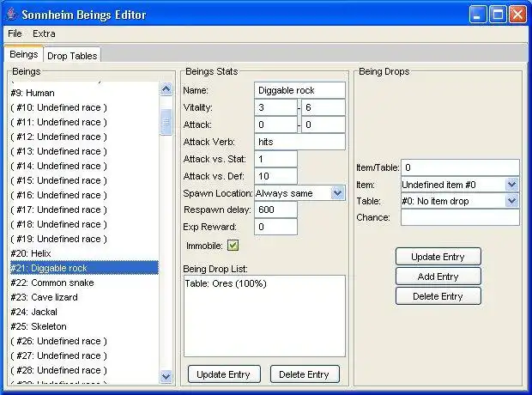Click Delete Entry under Being Drop List

(305, 374)
